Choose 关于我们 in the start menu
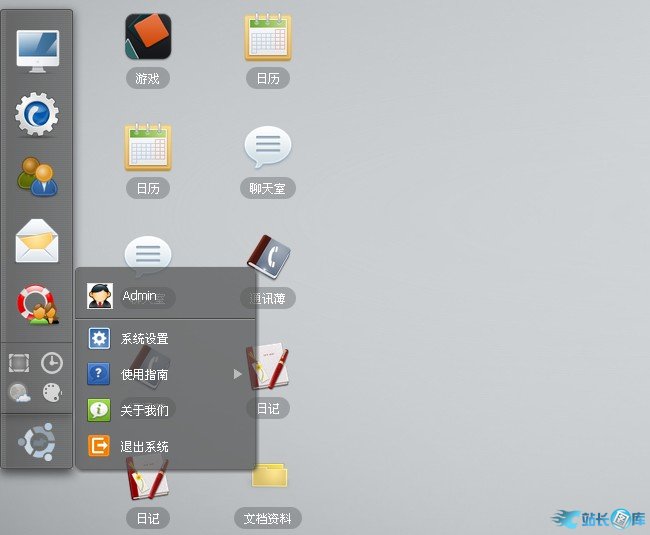The image size is (650, 535). coord(144,410)
